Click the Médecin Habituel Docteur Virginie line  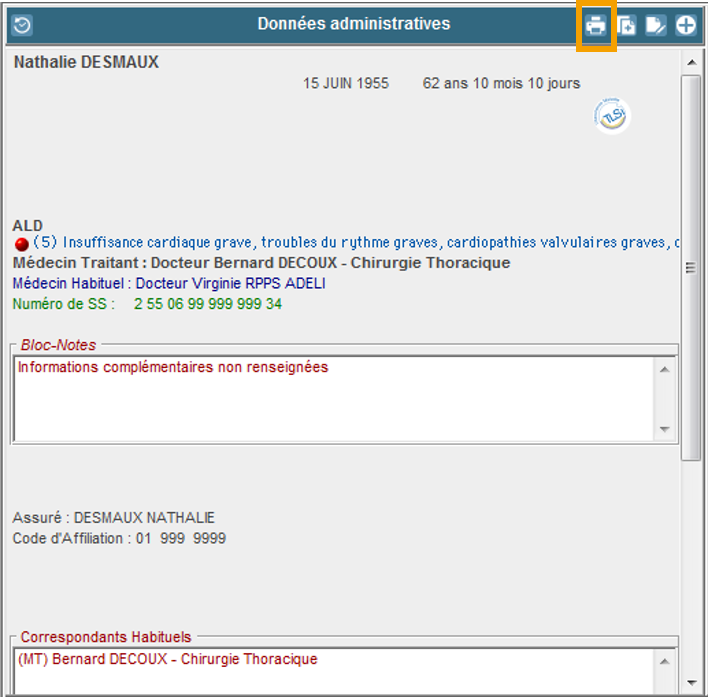pyautogui.click(x=169, y=284)
